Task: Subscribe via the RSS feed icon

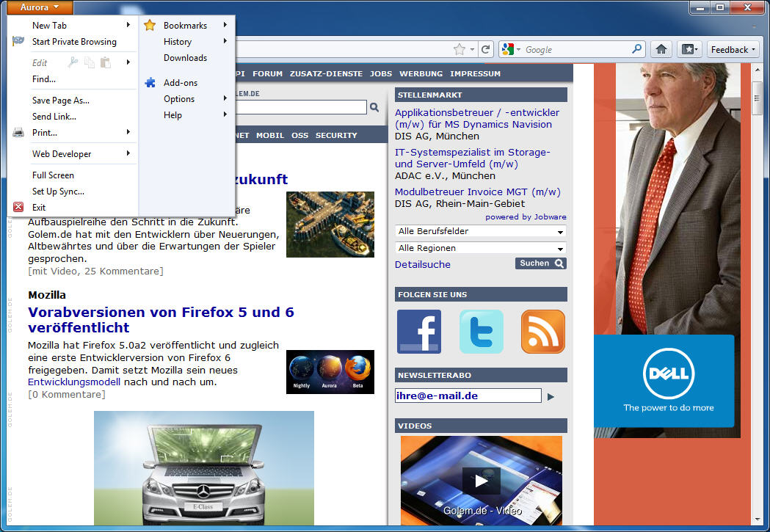Action: point(542,331)
